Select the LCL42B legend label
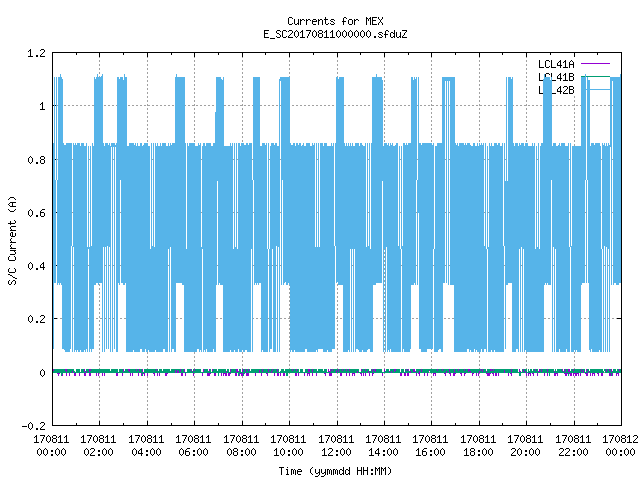Screen dimensions: 640x480 556,90
